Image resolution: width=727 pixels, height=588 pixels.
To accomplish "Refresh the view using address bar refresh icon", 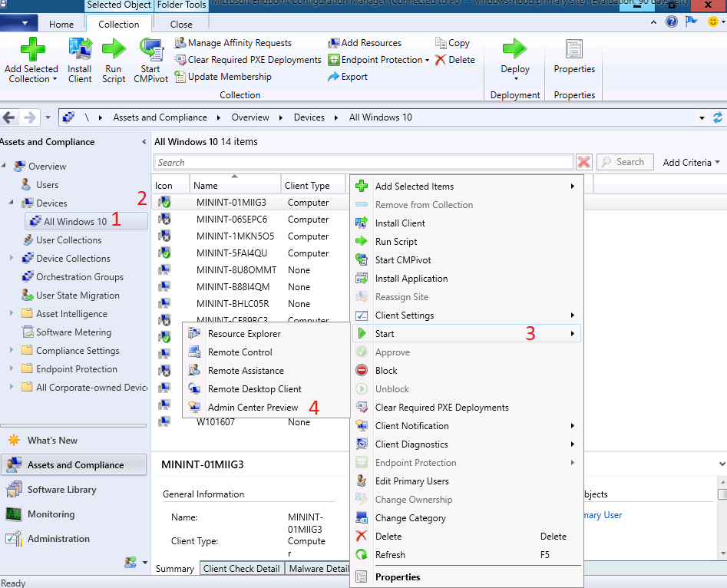I will 718,117.
